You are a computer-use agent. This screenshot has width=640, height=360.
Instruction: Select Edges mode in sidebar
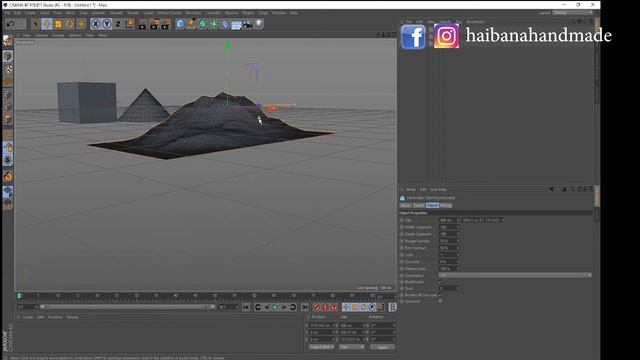click(8, 107)
